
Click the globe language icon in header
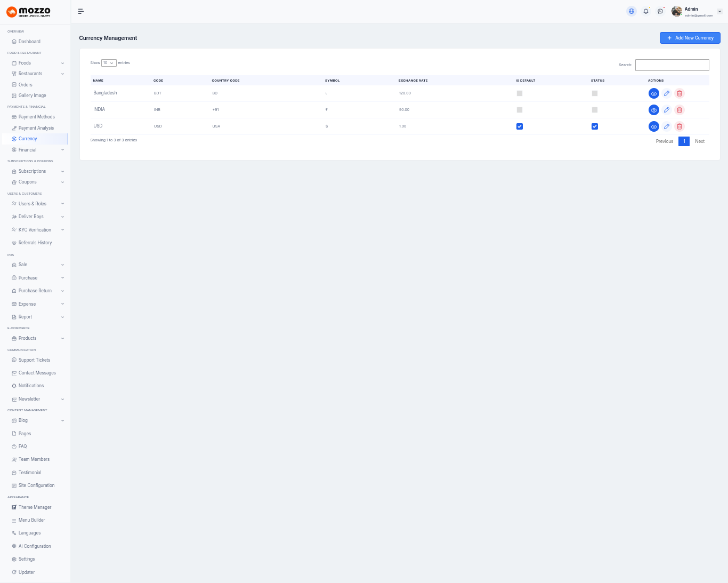coord(632,11)
